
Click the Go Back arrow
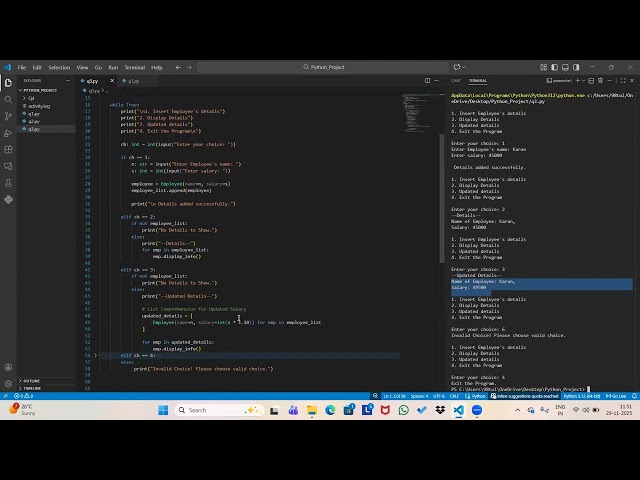click(178, 67)
